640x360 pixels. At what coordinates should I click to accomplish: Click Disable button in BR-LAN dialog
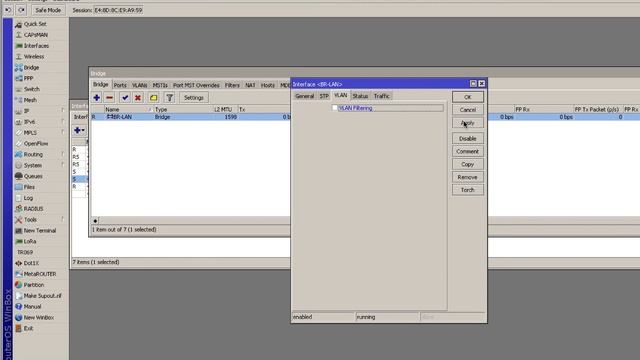468,139
